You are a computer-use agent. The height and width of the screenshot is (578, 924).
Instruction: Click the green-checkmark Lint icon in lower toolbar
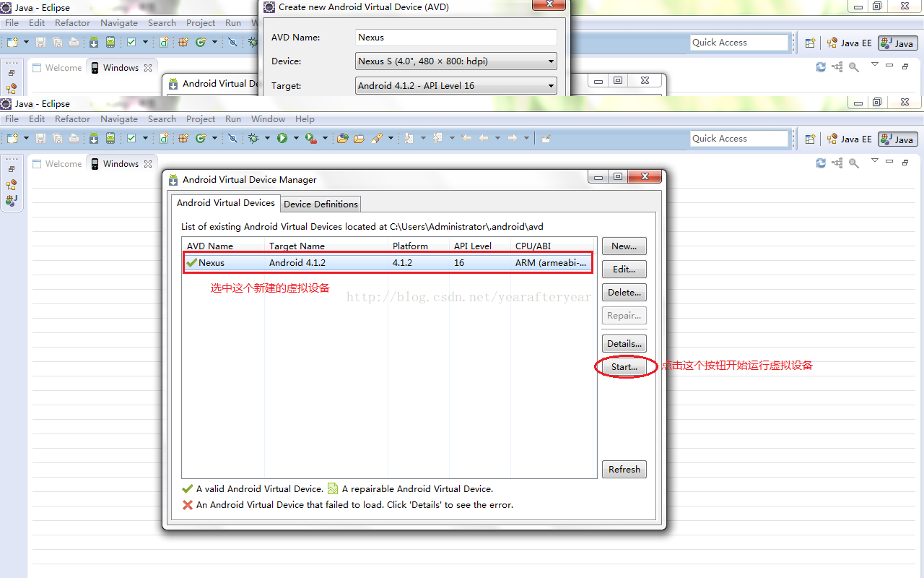131,138
